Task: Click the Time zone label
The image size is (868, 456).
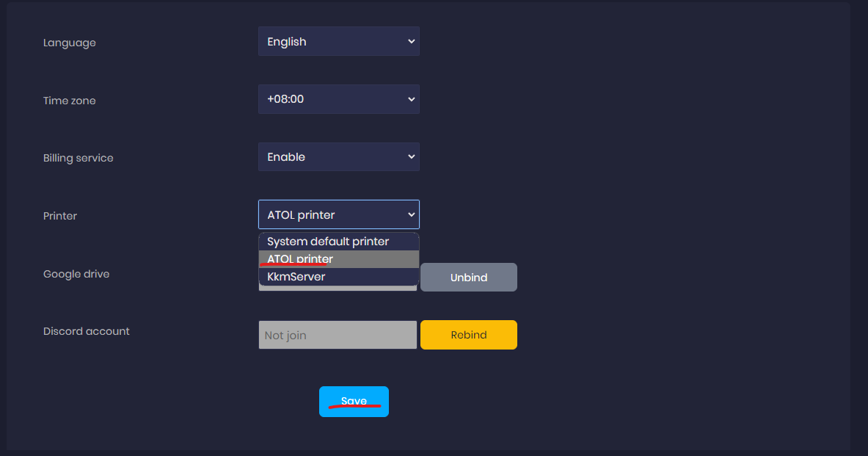Action: coord(70,101)
